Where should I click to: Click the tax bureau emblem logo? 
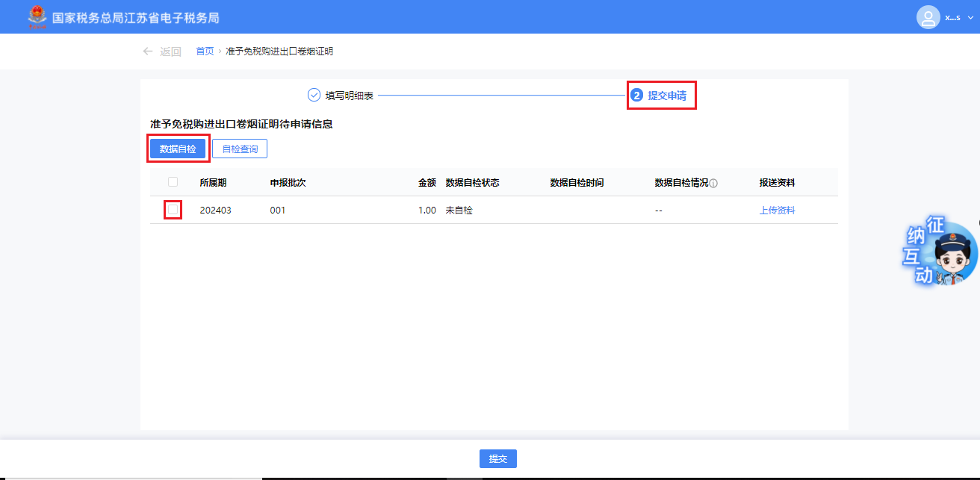[36, 16]
